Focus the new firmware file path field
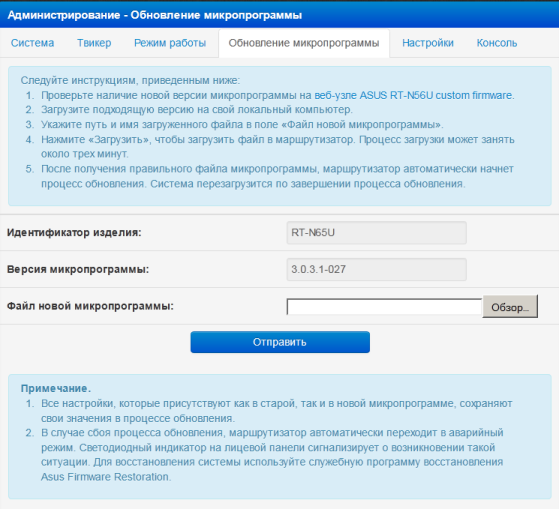This screenshot has width=559, height=509. tap(384, 307)
